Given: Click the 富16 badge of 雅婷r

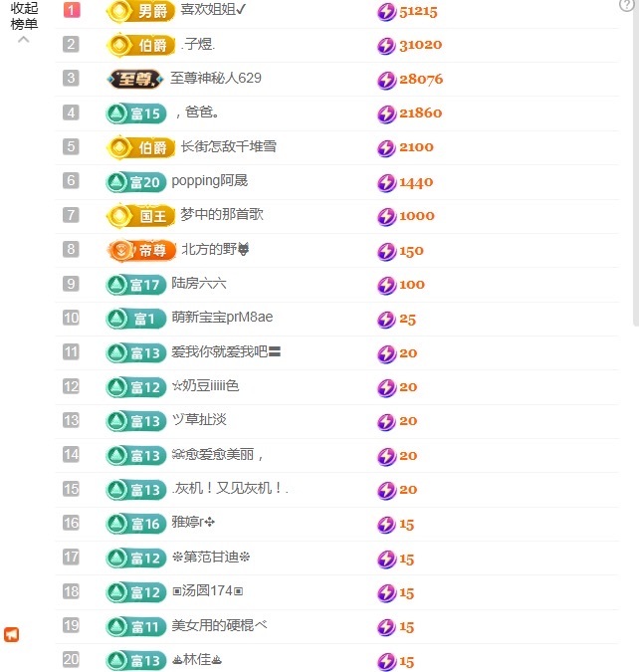Looking at the screenshot, I should 135,524.
